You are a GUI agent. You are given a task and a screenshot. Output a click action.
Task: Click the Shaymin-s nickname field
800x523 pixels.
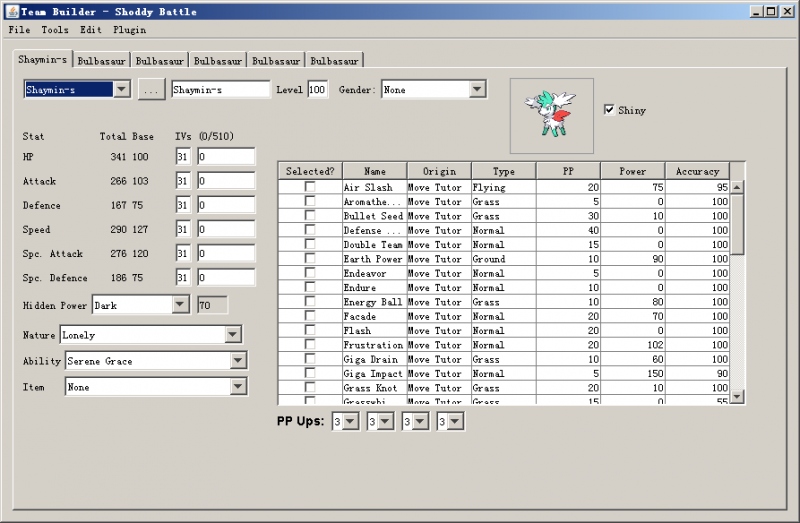[x=220, y=89]
